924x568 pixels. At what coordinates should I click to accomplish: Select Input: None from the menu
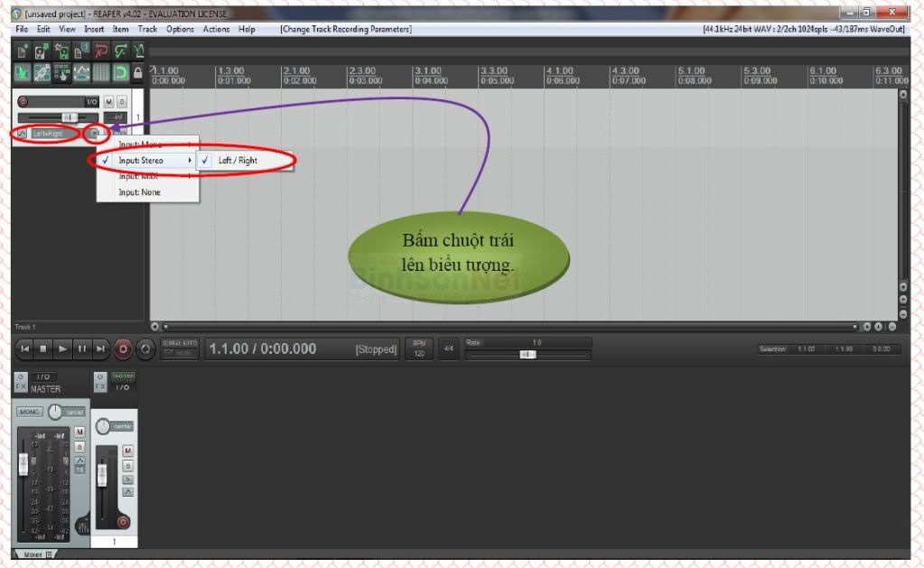pos(141,192)
